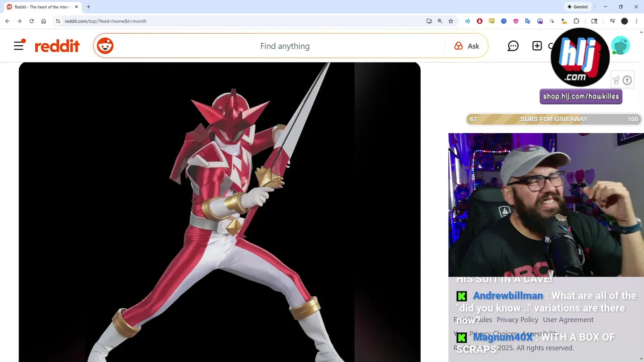Click the streamer webcam video
Image resolution: width=644 pixels, height=362 pixels.
coord(546,205)
